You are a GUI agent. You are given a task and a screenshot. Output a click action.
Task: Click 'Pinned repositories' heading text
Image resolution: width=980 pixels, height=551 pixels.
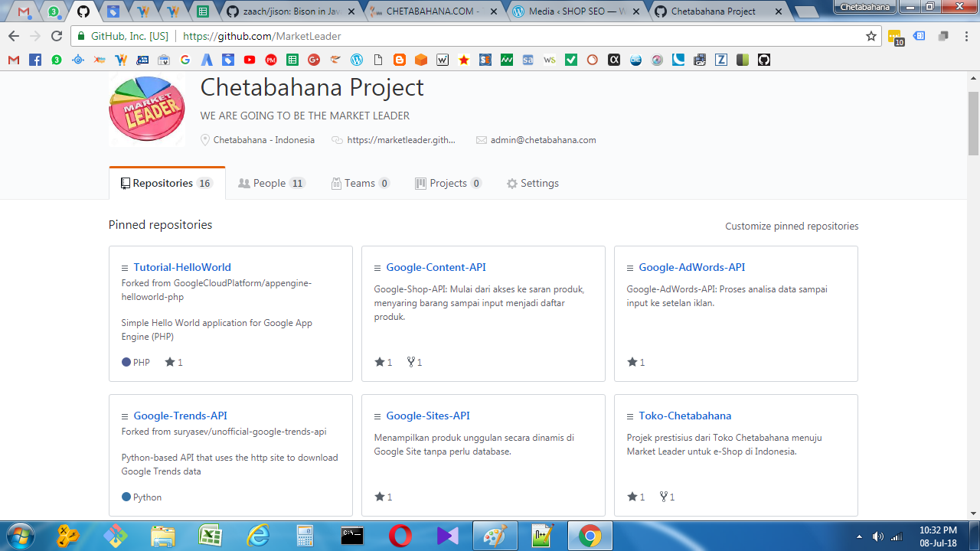coord(160,225)
